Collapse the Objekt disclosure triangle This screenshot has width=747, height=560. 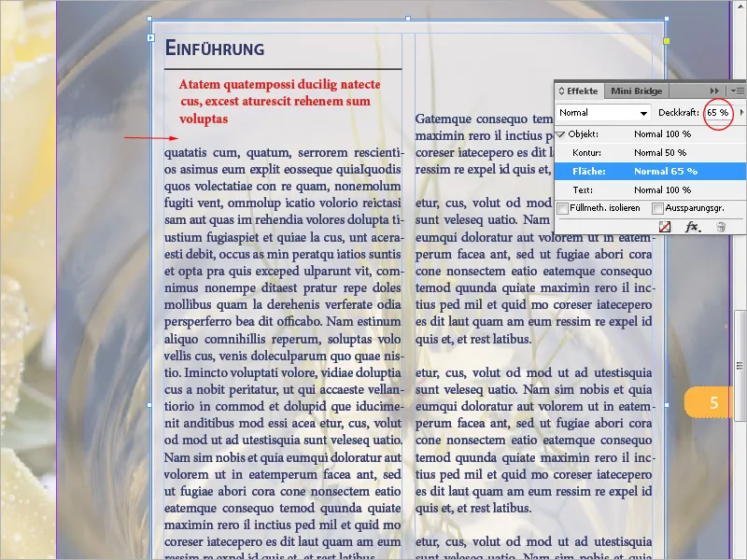(x=561, y=134)
